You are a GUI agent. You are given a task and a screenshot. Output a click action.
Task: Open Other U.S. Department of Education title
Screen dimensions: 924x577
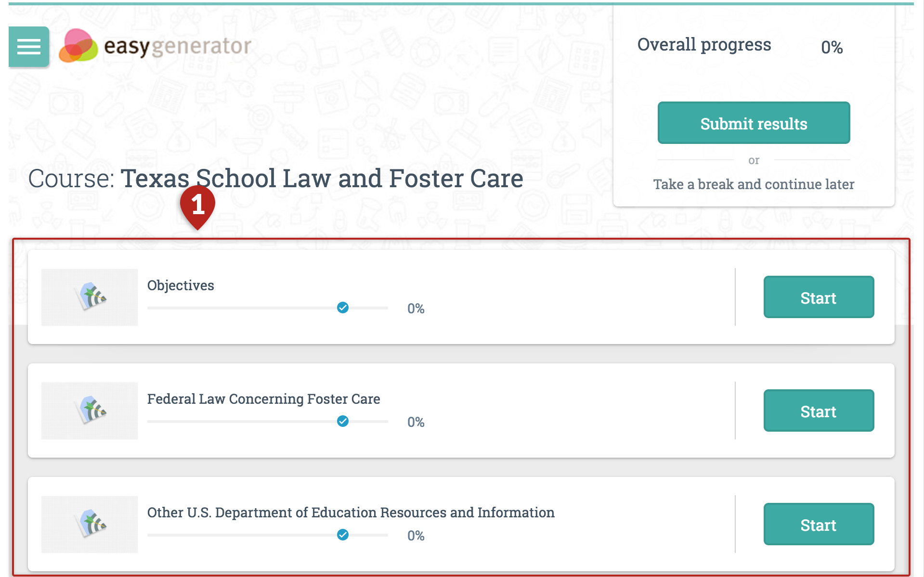click(x=351, y=513)
